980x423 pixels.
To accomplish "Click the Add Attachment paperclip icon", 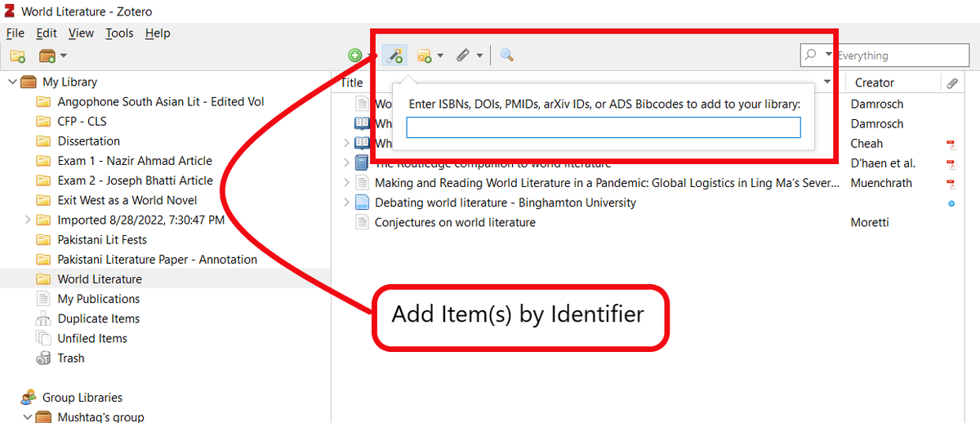I will click(x=463, y=56).
